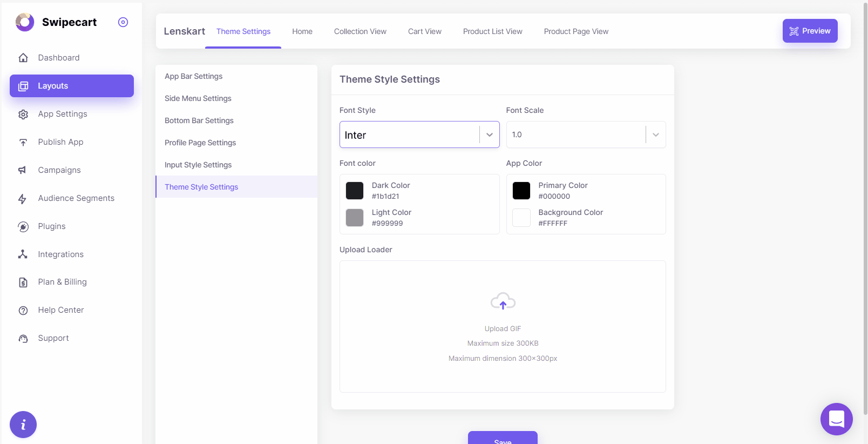Click the Preview button

coord(810,31)
